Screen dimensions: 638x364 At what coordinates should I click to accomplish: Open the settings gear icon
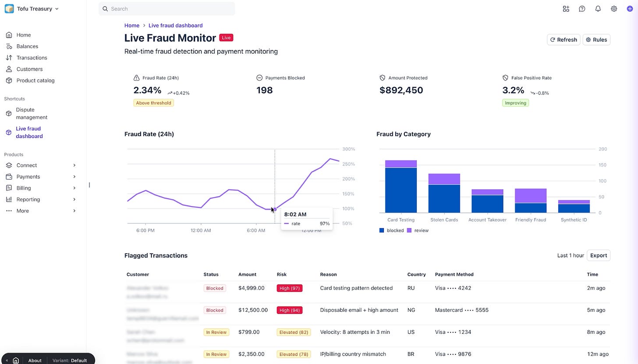(614, 9)
